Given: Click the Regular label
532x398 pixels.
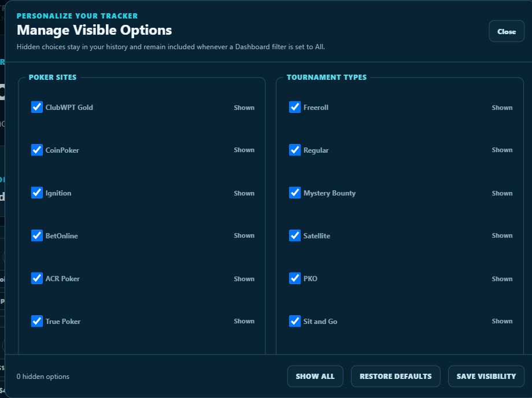Looking at the screenshot, I should [x=316, y=150].
